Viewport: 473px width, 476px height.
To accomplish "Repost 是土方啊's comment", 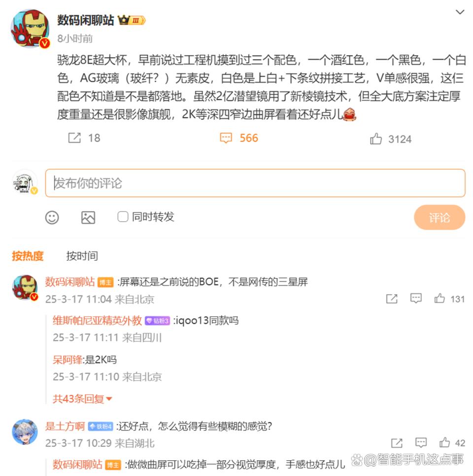I will pos(397,443).
